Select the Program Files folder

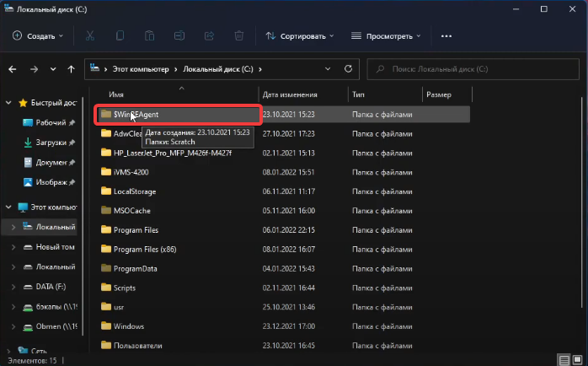point(136,229)
